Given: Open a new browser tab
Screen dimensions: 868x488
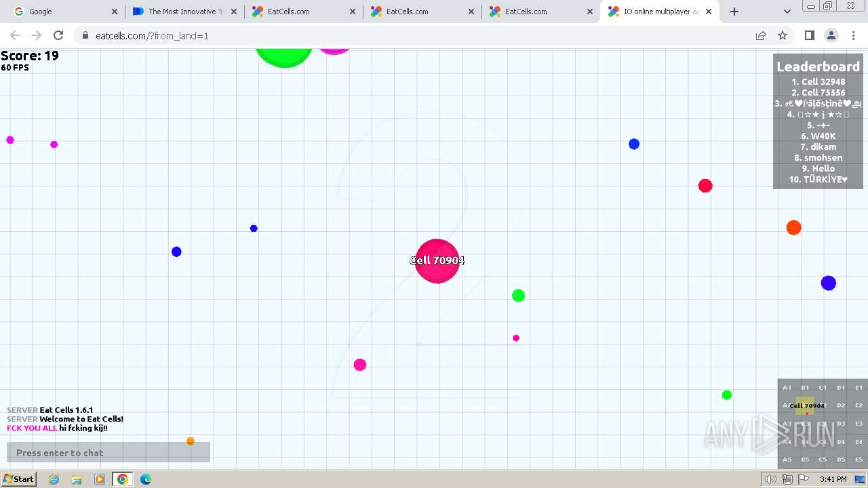Looking at the screenshot, I should pos(734,12).
